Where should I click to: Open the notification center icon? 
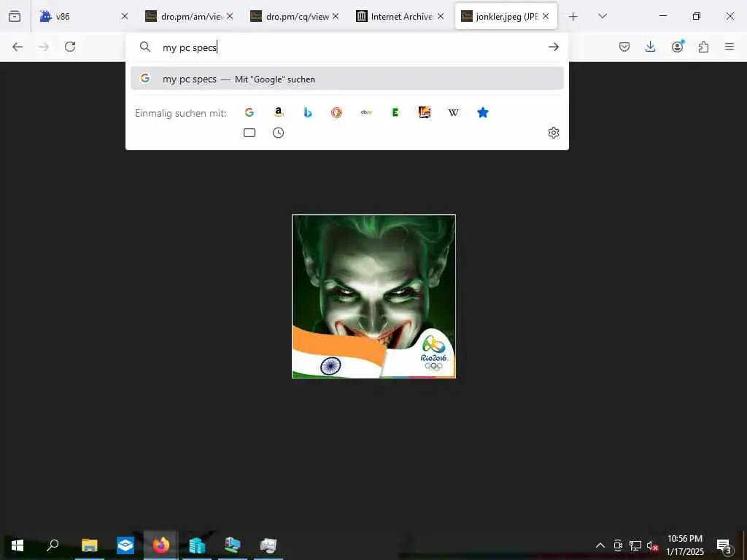pyautogui.click(x=724, y=545)
